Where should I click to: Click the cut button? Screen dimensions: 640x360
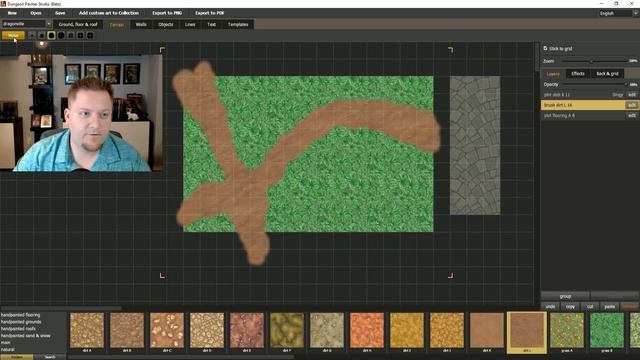coord(590,306)
